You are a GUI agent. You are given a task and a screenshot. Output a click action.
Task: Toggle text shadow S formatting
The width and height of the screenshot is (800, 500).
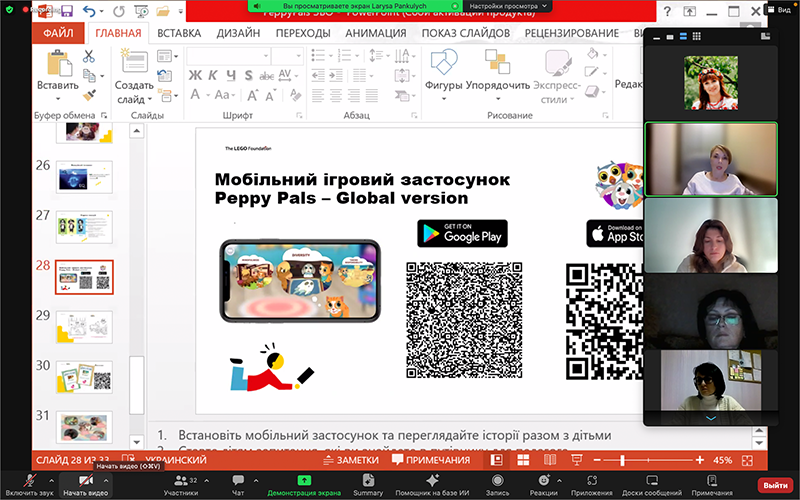[248, 76]
